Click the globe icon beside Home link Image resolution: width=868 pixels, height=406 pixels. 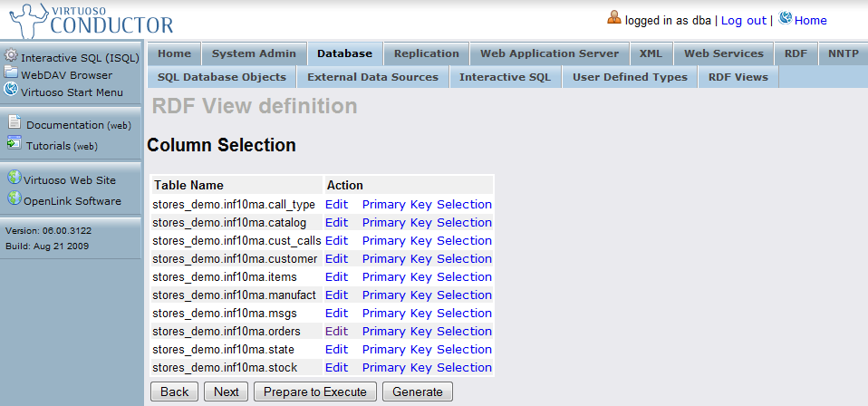coord(785,19)
